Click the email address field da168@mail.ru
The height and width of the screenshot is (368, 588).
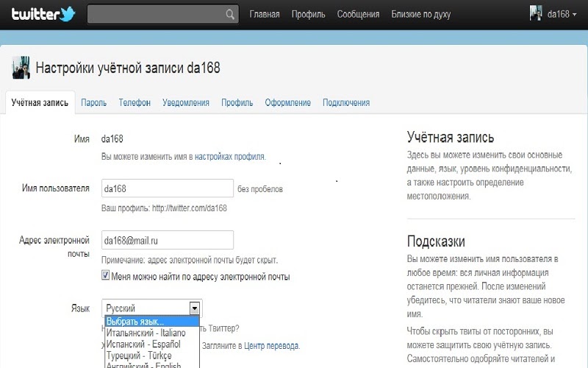tap(168, 240)
